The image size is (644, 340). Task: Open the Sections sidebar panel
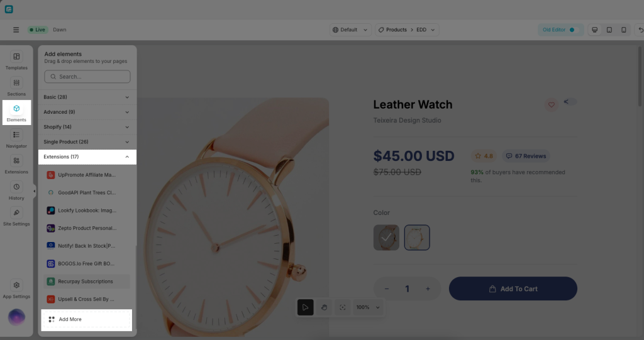click(x=16, y=87)
